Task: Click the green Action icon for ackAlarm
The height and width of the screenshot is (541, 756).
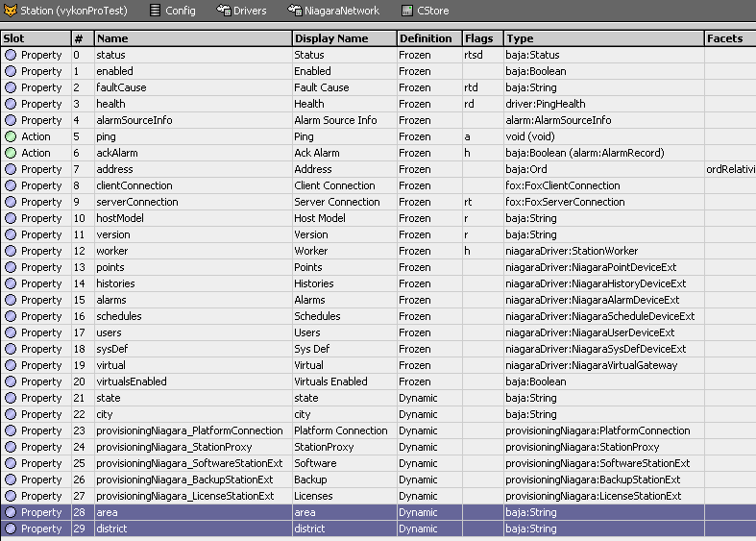Action: point(11,153)
